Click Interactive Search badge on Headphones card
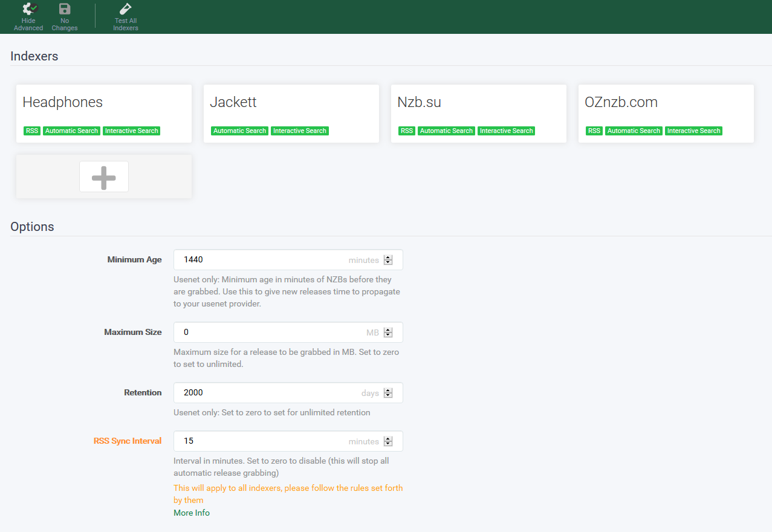 [x=131, y=131]
